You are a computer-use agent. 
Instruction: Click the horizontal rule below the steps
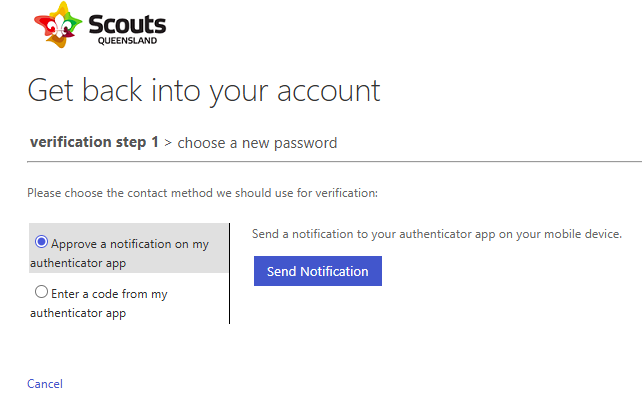point(335,162)
